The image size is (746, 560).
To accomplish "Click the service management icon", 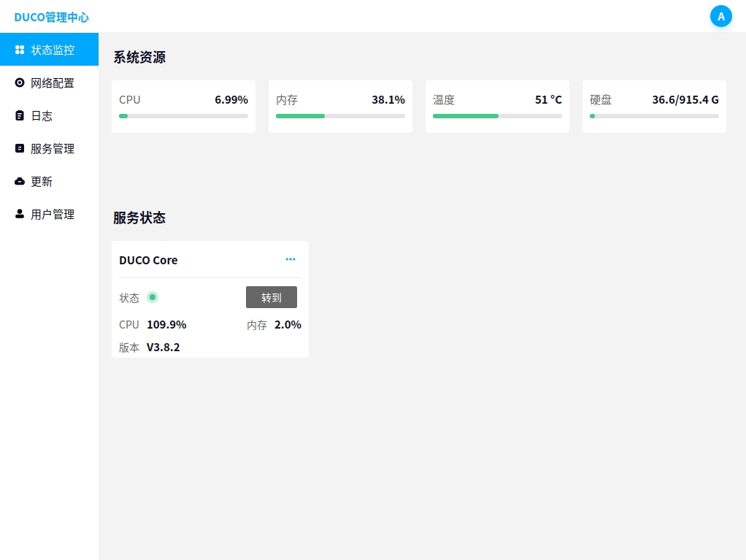I will (20, 148).
